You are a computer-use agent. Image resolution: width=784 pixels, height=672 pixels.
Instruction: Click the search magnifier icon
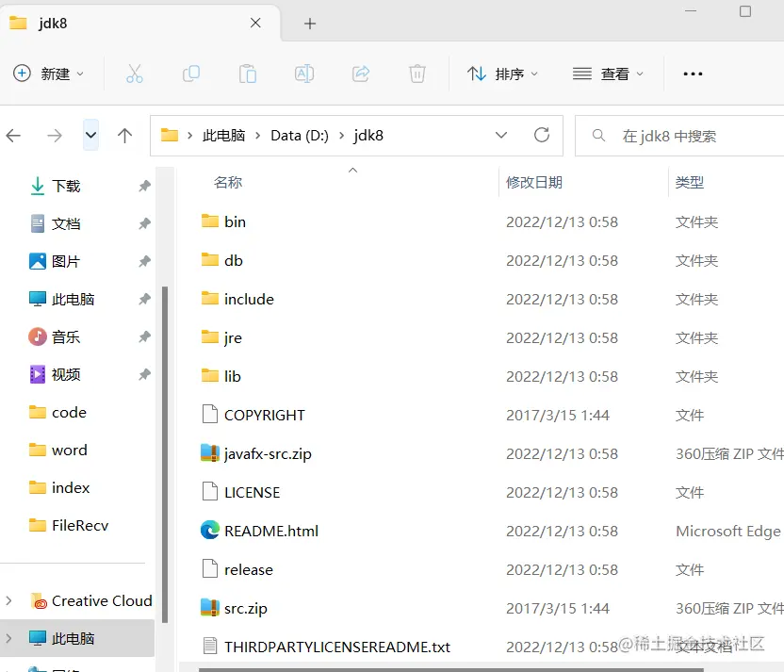tap(598, 135)
